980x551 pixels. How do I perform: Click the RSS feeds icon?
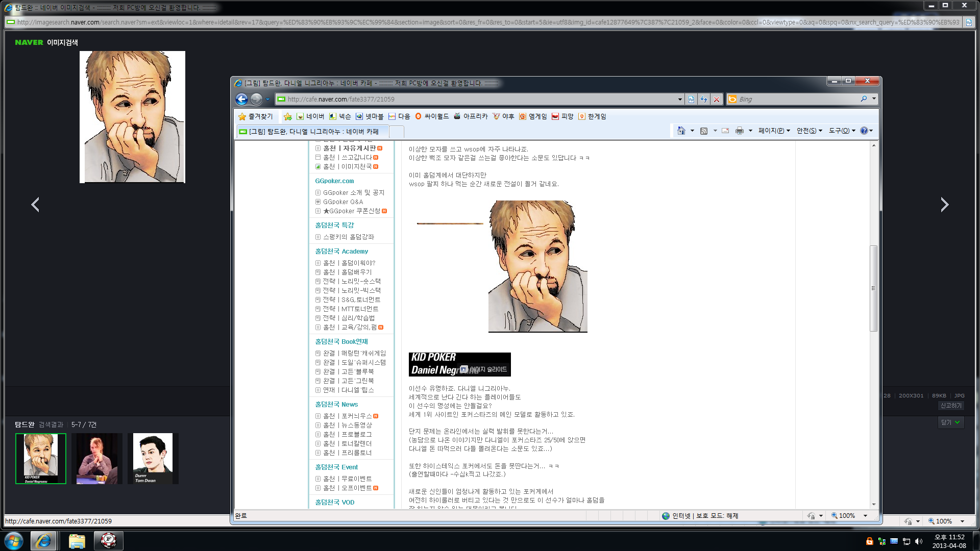(x=704, y=131)
